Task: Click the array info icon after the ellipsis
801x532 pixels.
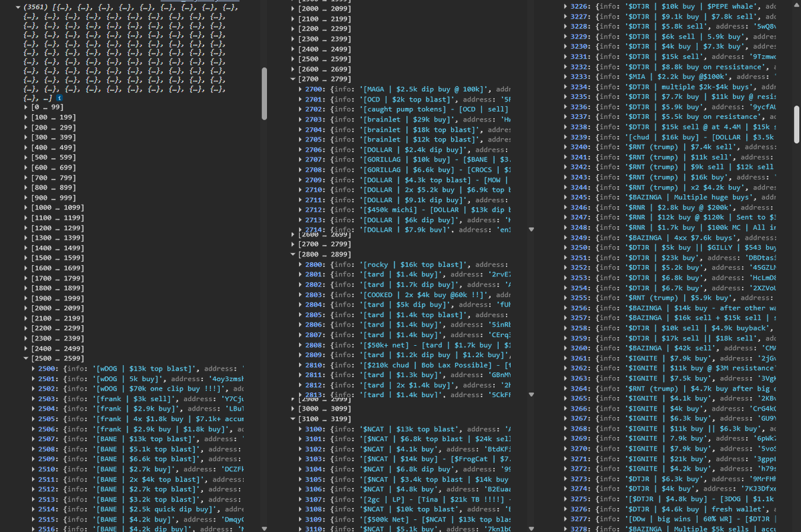Action: (x=60, y=97)
